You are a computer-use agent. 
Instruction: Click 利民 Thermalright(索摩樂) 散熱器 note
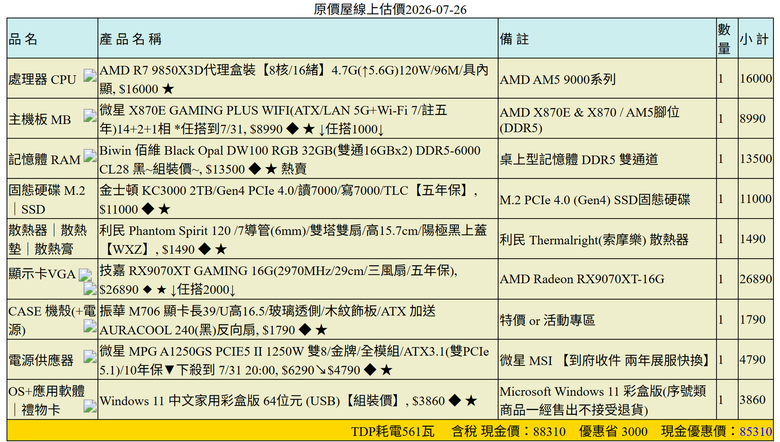[594, 240]
